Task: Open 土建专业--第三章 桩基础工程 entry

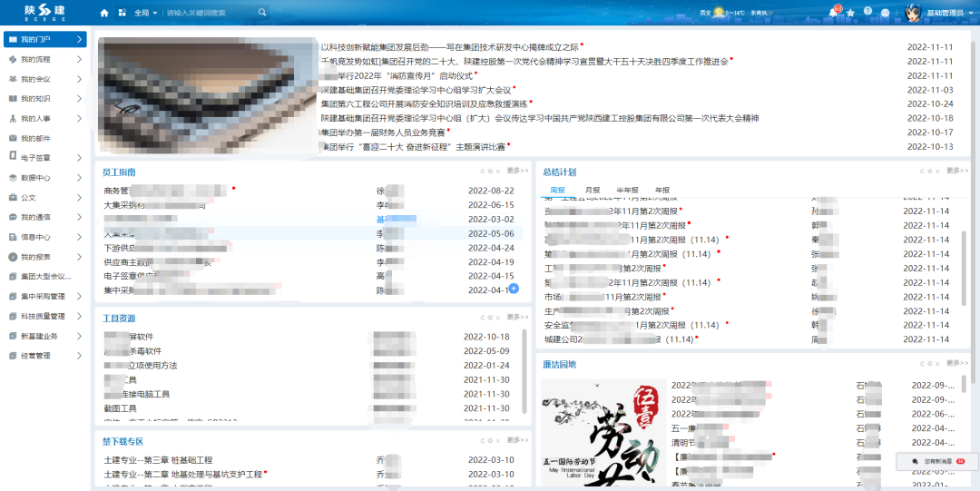Action: (x=158, y=460)
